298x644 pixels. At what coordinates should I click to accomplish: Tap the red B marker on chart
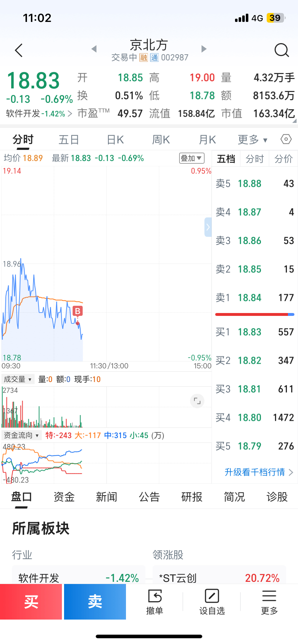point(77,311)
